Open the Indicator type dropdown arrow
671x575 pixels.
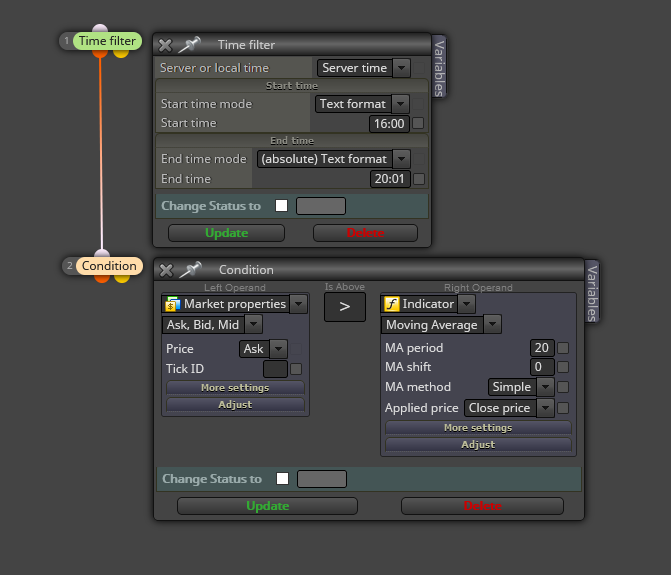466,304
